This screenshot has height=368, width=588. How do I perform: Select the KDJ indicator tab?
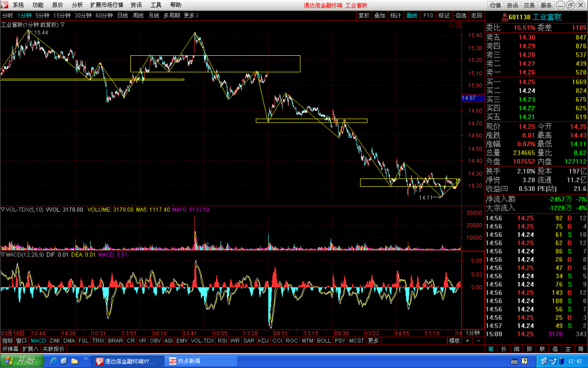point(263,340)
